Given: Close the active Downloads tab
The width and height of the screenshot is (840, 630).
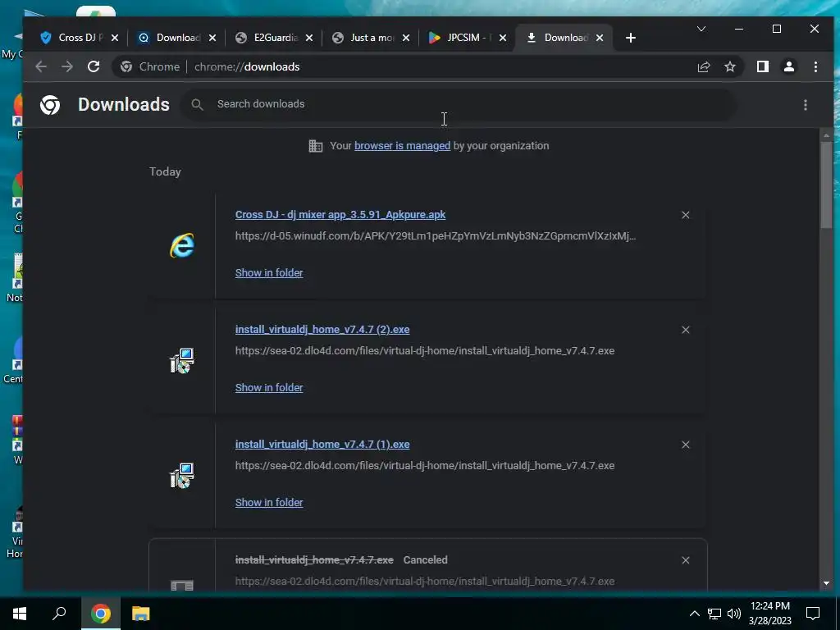Looking at the screenshot, I should [x=600, y=38].
